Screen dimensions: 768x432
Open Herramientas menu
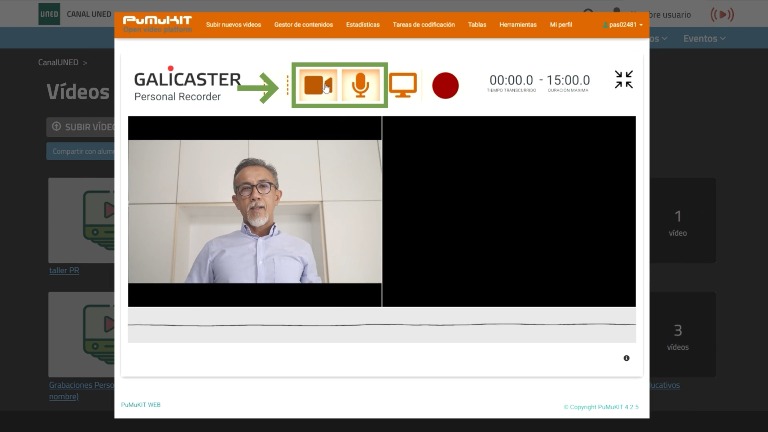tap(518, 24)
